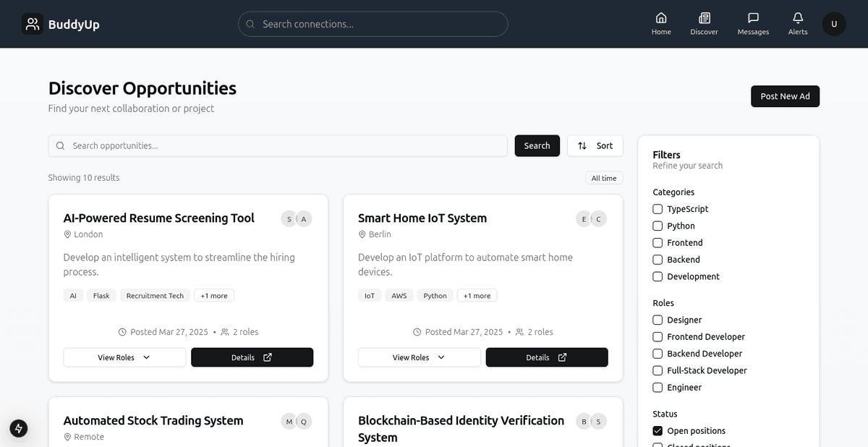This screenshot has width=868, height=447.
Task: Click the E avatar on Smart Home IoT card
Action: pos(583,218)
